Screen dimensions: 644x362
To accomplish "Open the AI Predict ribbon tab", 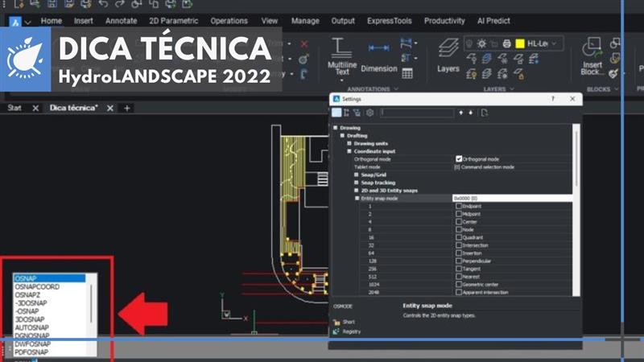I will click(493, 21).
